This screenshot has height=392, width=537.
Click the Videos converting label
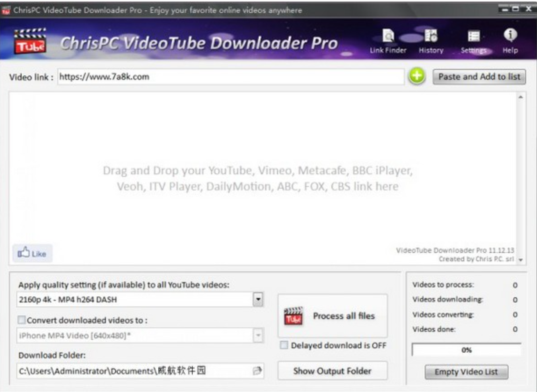pos(443,314)
